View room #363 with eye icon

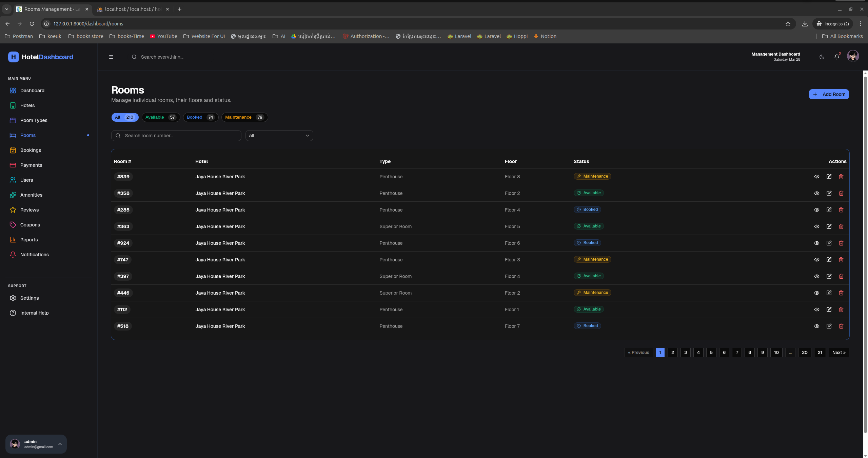click(x=817, y=226)
